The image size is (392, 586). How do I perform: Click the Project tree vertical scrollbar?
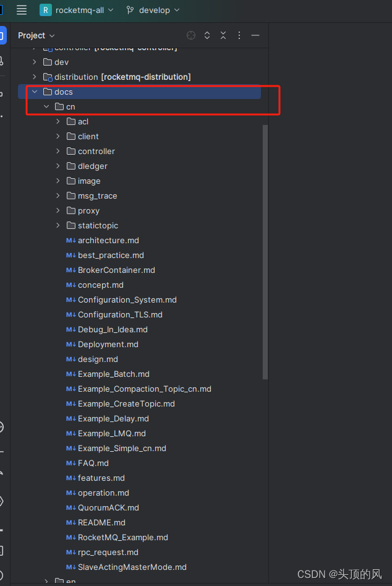[265, 252]
